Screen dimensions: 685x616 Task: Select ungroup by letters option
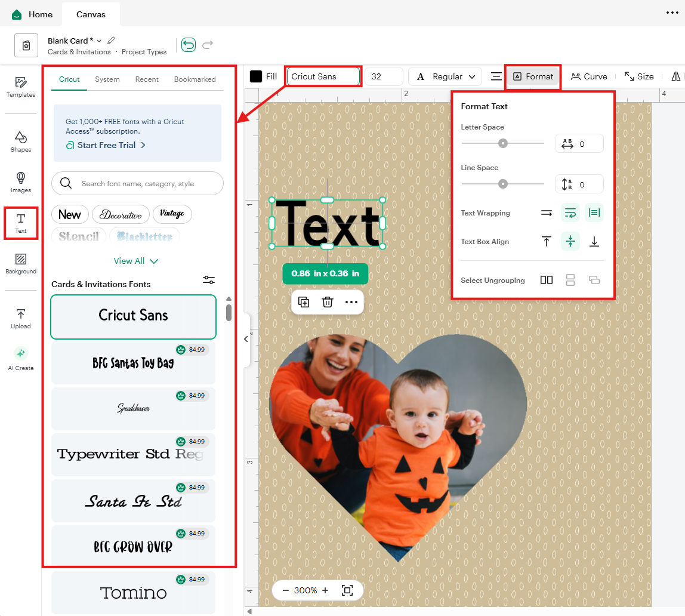[547, 280]
